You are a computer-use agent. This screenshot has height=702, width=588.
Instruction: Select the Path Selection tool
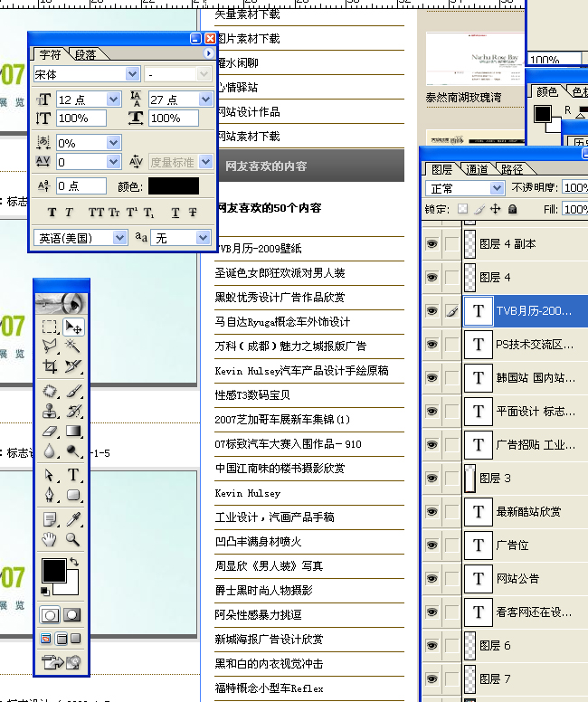(x=50, y=475)
